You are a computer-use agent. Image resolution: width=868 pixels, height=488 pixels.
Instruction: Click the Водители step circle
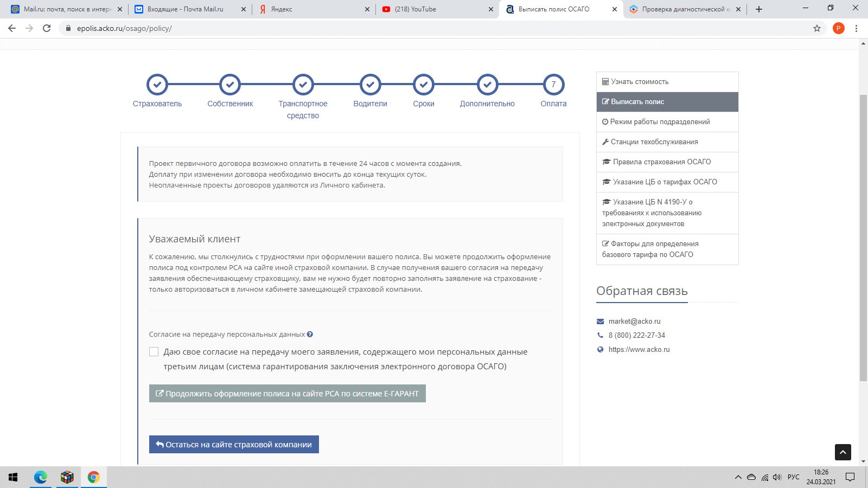pyautogui.click(x=371, y=85)
